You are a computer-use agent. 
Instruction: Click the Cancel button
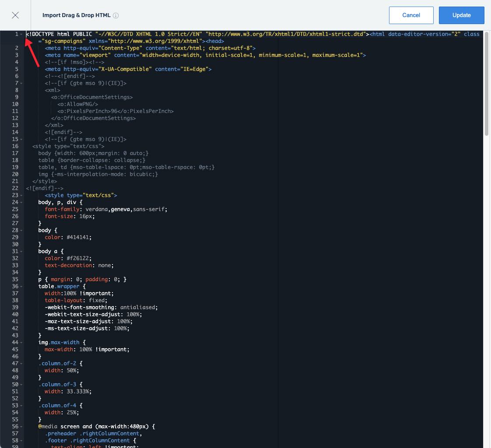pyautogui.click(x=411, y=15)
